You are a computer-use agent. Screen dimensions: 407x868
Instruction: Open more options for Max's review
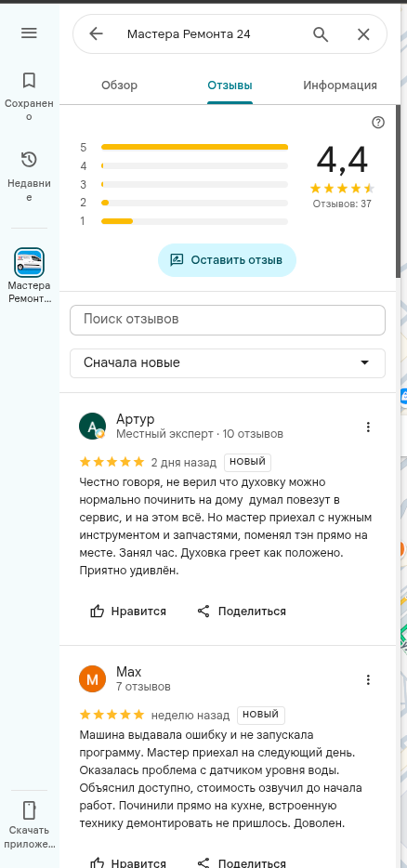coord(368,679)
